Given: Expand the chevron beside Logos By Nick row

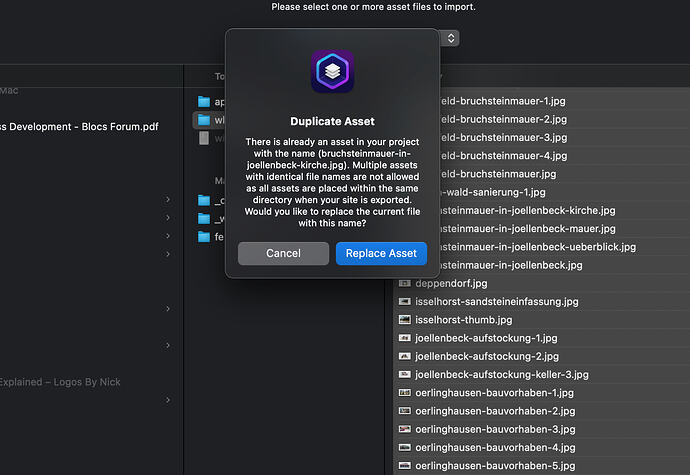Looking at the screenshot, I should pos(168,400).
